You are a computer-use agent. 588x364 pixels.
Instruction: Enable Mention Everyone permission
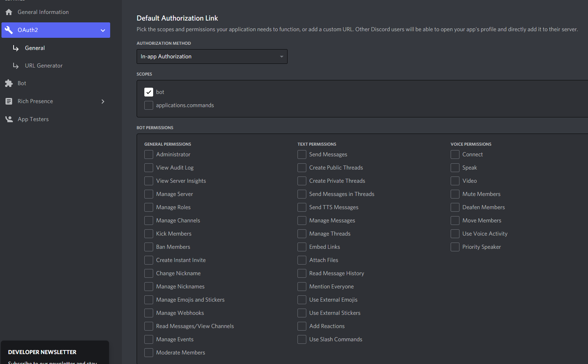[302, 287]
